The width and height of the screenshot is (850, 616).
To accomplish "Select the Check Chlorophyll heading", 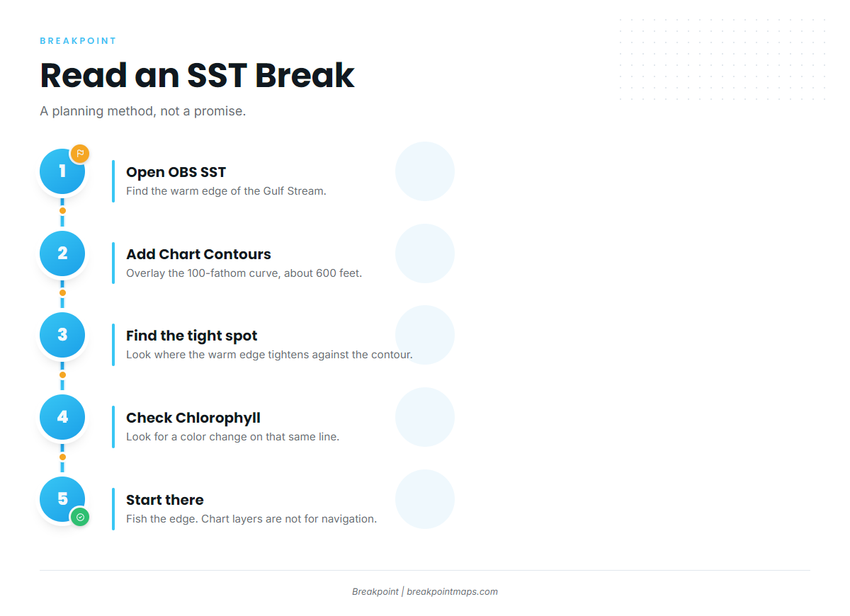I will pos(193,418).
